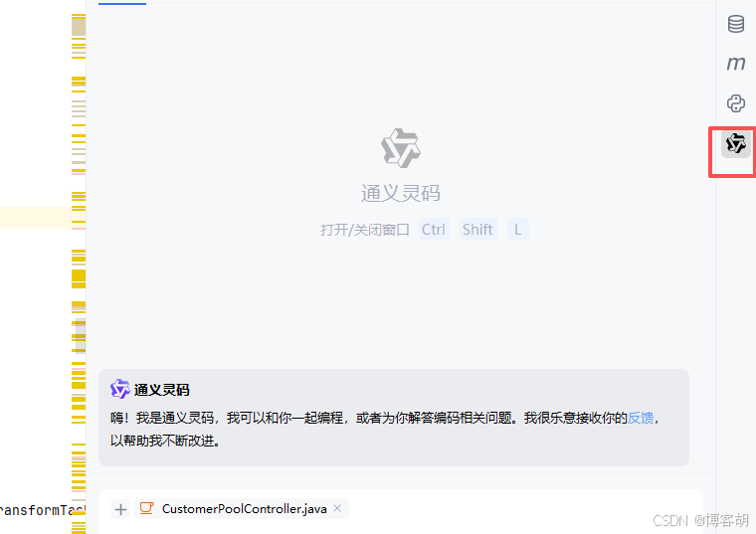The height and width of the screenshot is (534, 756).
Task: Click the Ctrl shortcut key badge
Action: [434, 230]
